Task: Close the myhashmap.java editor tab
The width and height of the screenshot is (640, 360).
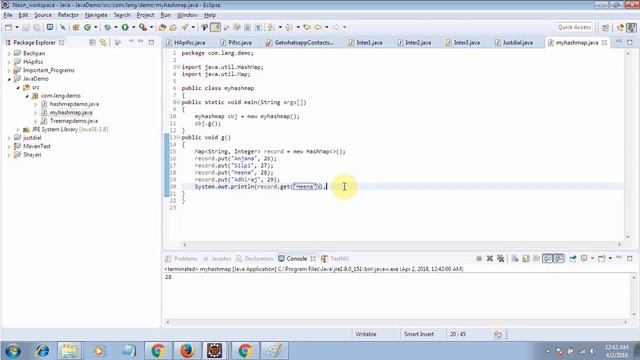Action: coord(604,42)
